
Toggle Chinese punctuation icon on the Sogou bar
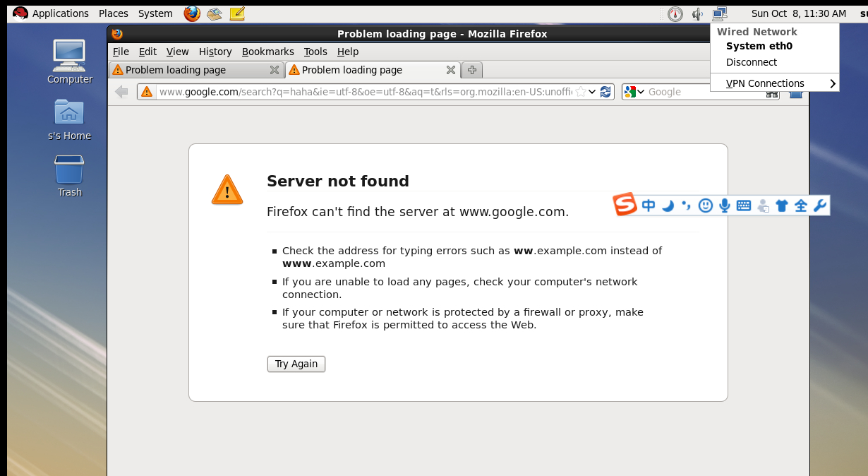coord(686,206)
